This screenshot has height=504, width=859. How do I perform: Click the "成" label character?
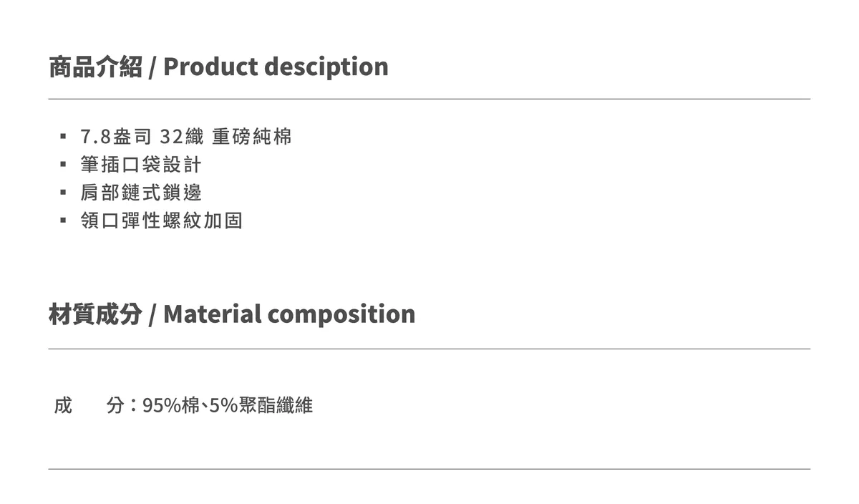[63, 406]
